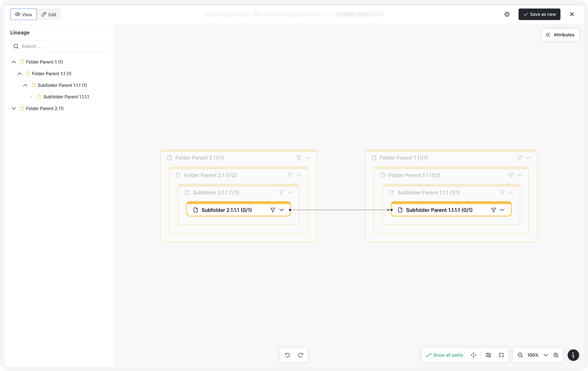Switch to View mode
Viewport: 588px width, 371px height.
(23, 14)
